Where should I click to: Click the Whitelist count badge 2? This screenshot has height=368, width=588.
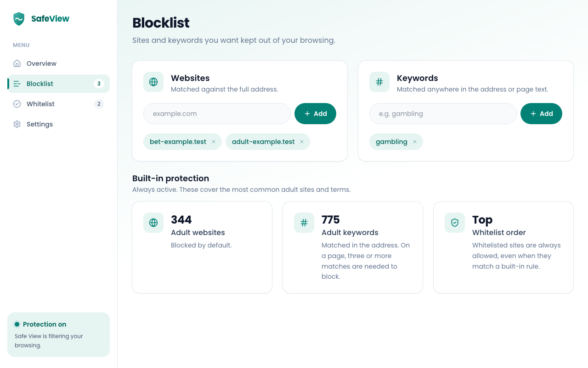(99, 104)
